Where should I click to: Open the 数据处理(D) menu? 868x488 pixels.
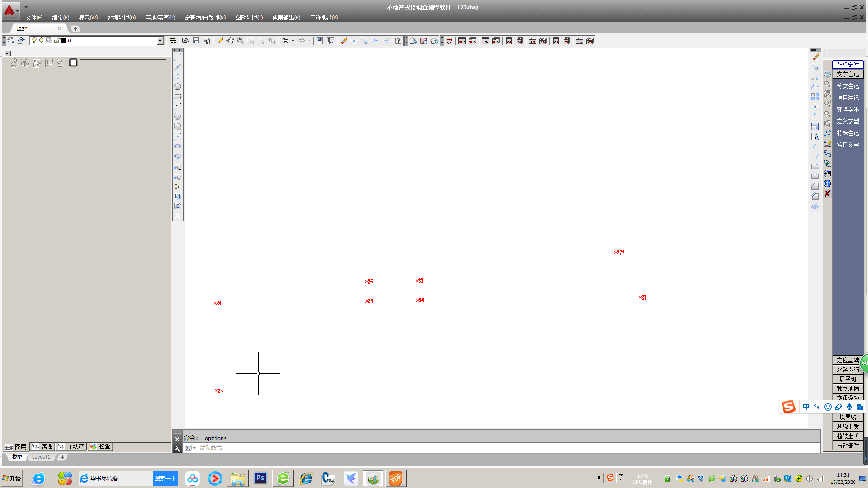coord(122,18)
